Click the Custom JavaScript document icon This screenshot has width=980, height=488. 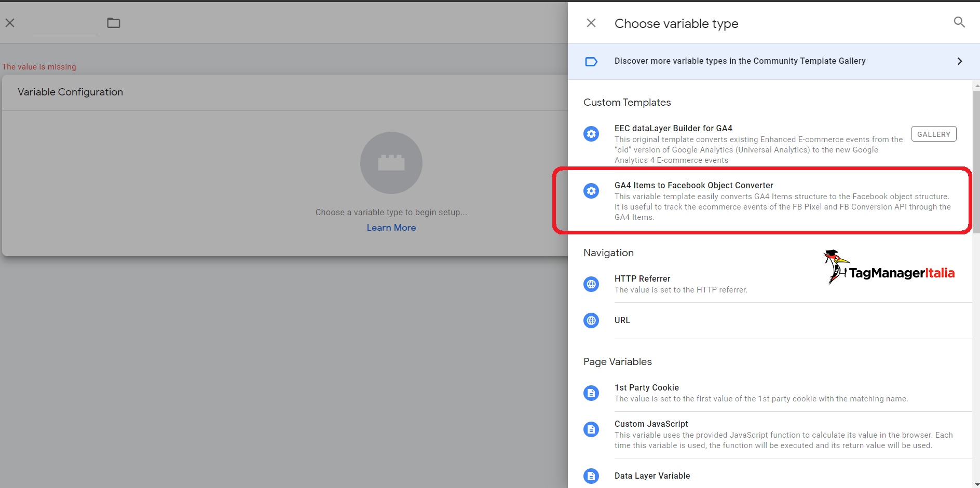coord(591,429)
